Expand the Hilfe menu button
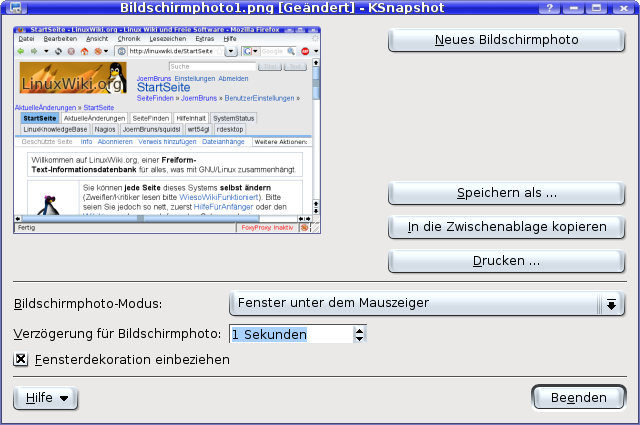The height and width of the screenshot is (425, 640). (46, 398)
